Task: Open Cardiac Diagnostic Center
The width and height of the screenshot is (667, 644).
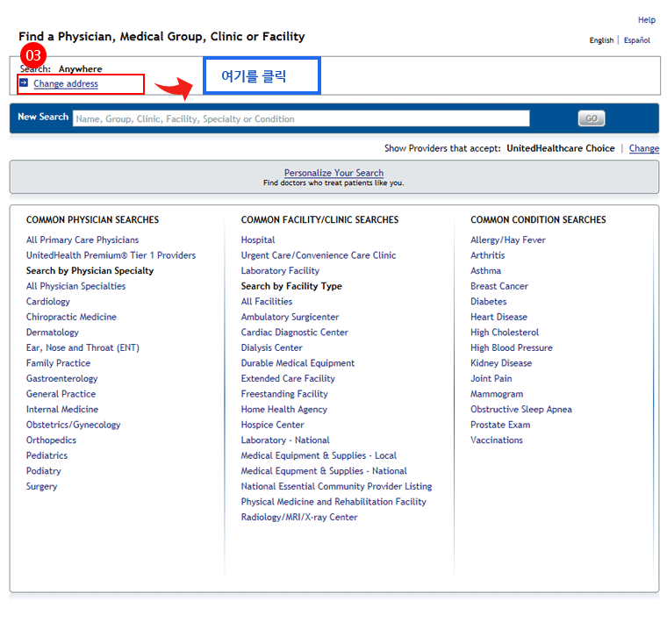Action: click(x=294, y=333)
